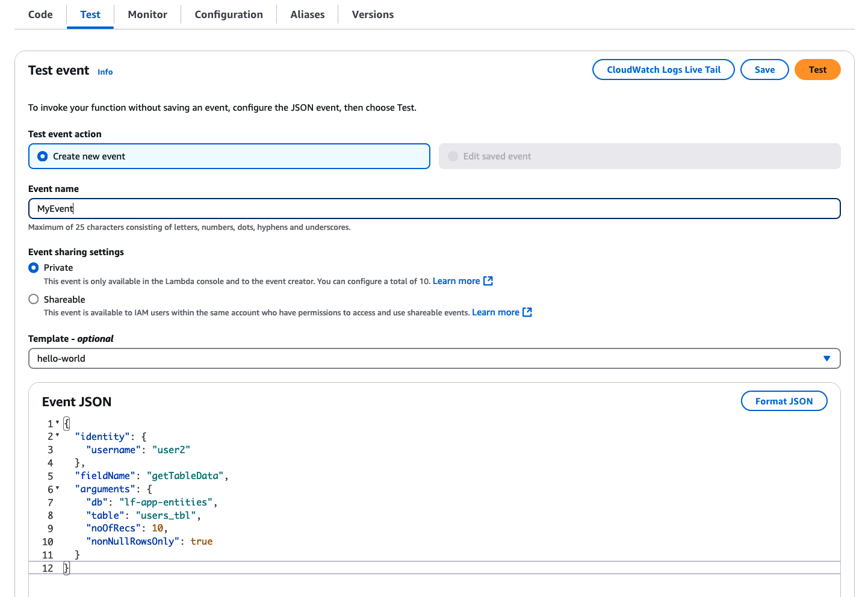Collapse the arguments block fold arrow
Image resolution: width=868 pixels, height=597 pixels.
click(58, 489)
